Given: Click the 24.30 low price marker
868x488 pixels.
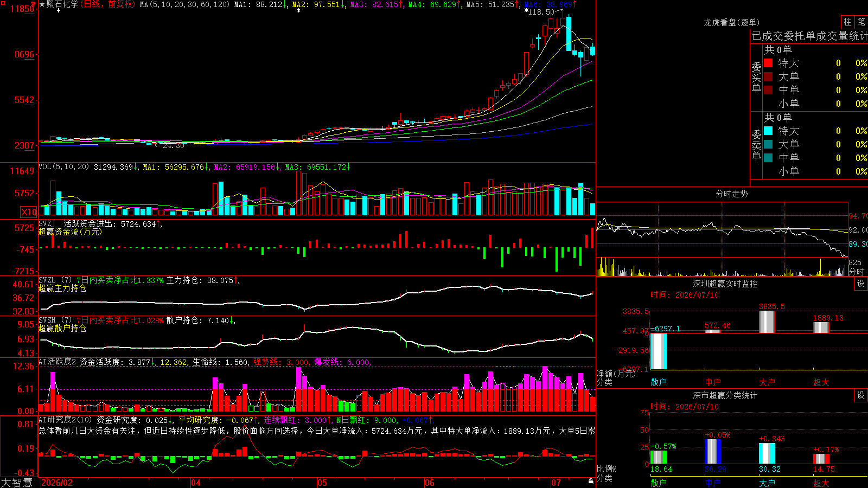Looking at the screenshot, I should point(173,145).
